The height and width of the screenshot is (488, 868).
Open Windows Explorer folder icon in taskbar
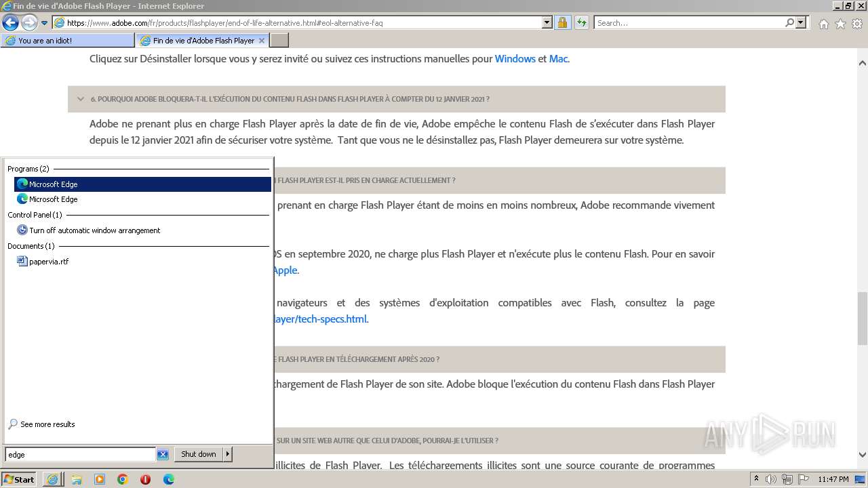click(x=77, y=479)
